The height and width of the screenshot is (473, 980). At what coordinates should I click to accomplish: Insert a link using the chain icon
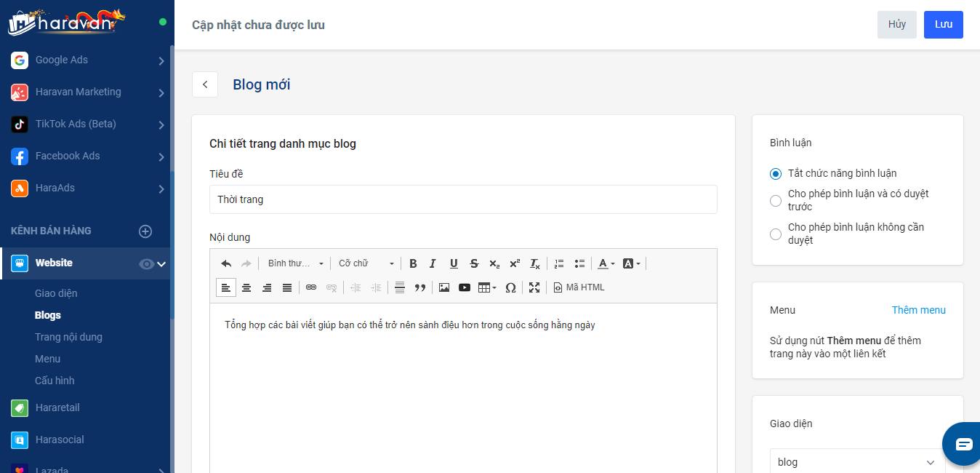311,287
